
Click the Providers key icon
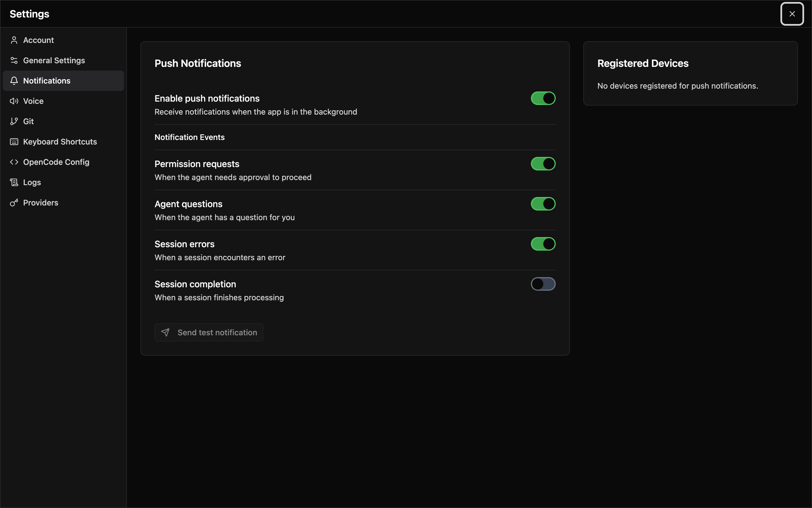pos(14,203)
